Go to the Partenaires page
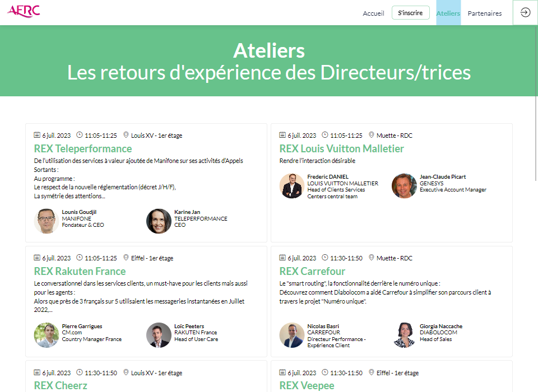Screen dimensions: 538x392 click(x=484, y=13)
